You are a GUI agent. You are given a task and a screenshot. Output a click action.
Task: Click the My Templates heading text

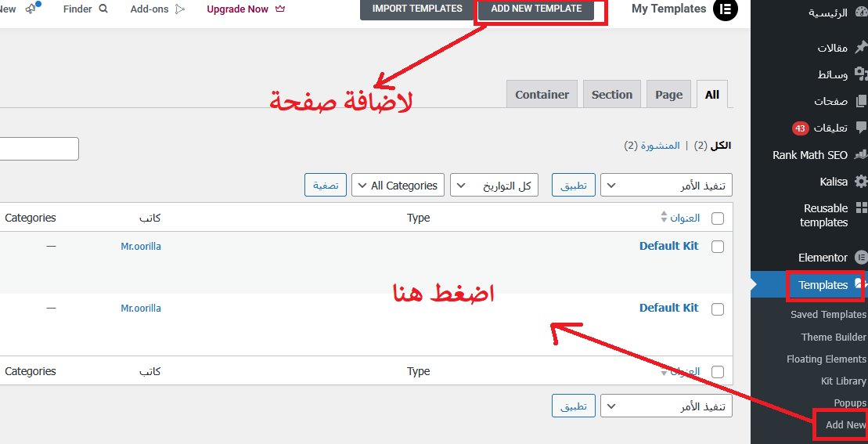pyautogui.click(x=668, y=9)
